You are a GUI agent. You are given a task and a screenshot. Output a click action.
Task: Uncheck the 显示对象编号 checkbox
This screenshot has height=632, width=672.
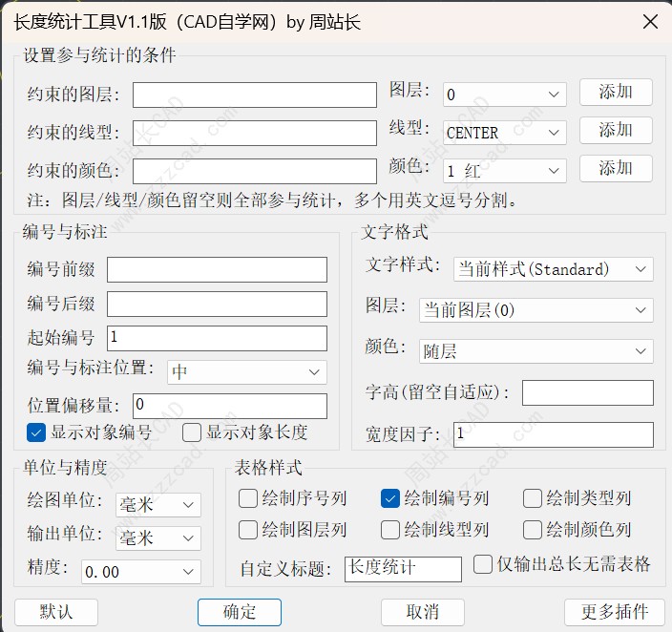coord(36,432)
